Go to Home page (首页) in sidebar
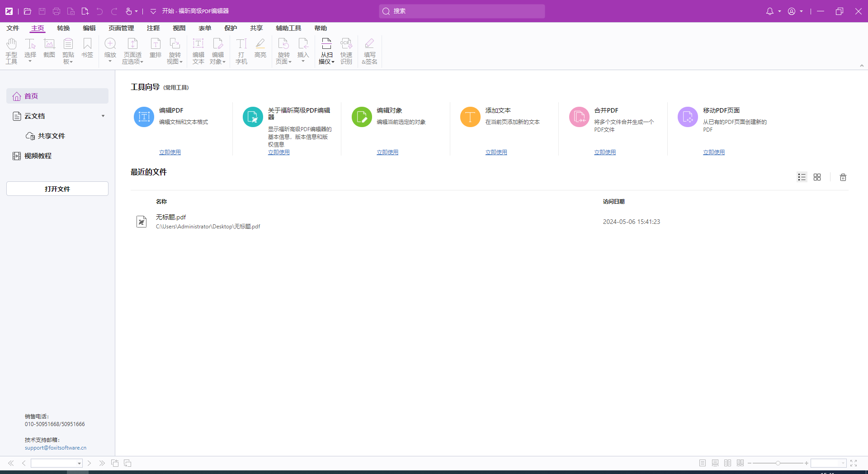 (x=57, y=96)
